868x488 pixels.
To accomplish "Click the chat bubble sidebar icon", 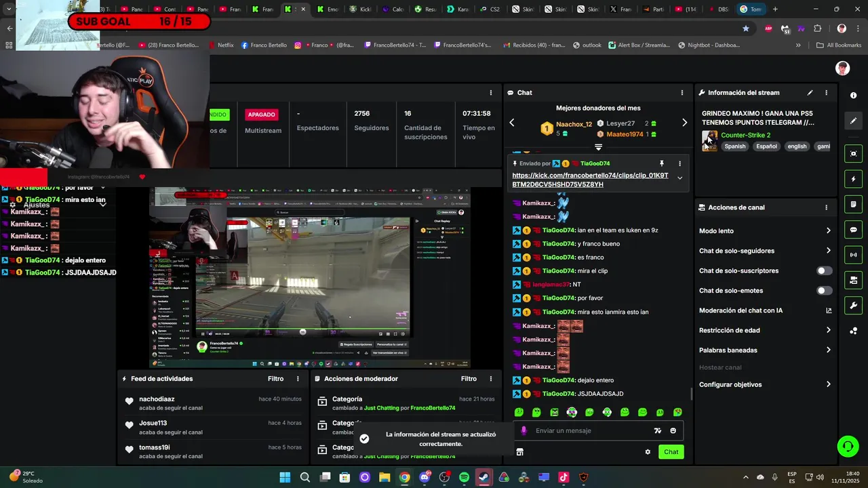I will tap(854, 230).
